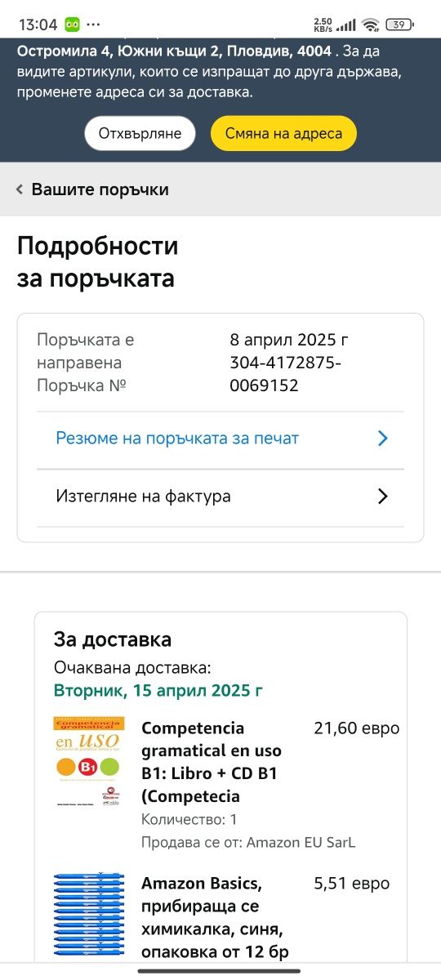The height and width of the screenshot is (980, 441).
Task: Tap the Wi-Fi status icon
Action: coord(372,24)
